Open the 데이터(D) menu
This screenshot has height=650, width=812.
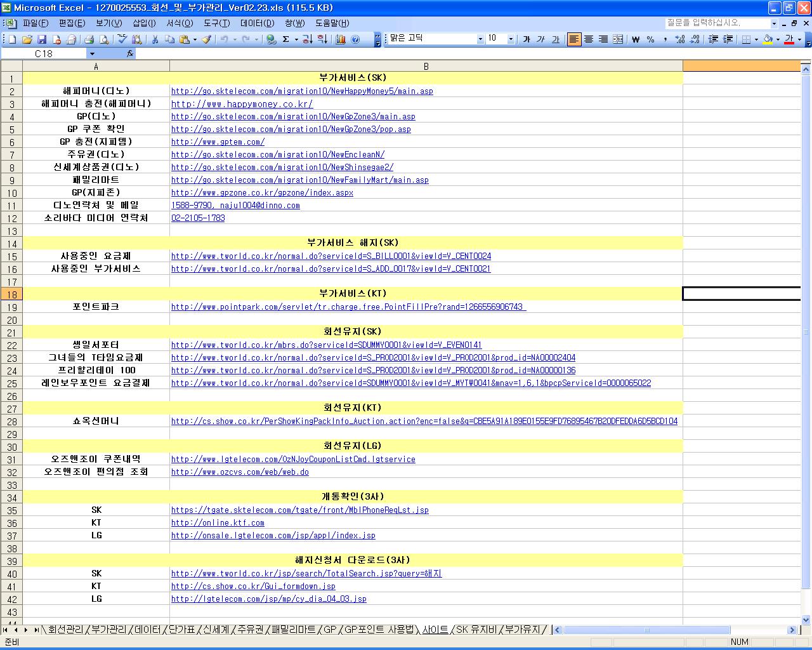[257, 23]
